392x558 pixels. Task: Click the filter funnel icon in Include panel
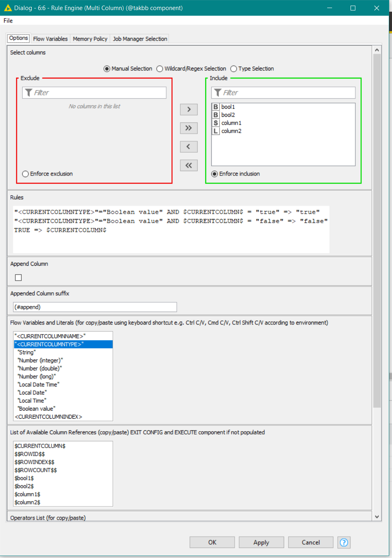217,92
